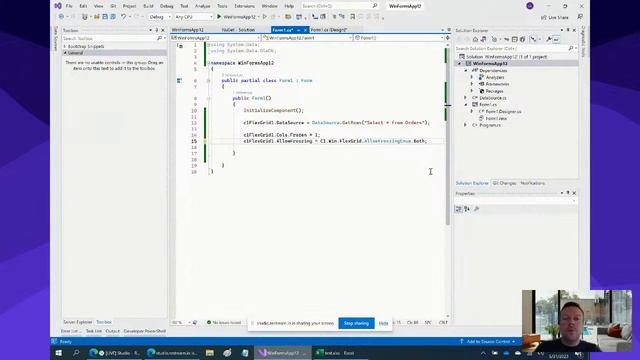
Task: Switch to the Git Changes tab
Action: click(504, 183)
